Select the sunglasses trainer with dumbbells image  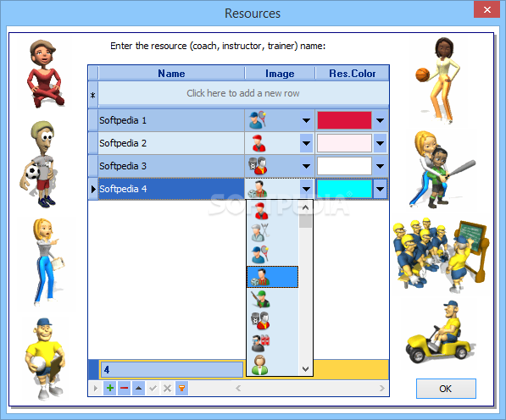pyautogui.click(x=260, y=343)
